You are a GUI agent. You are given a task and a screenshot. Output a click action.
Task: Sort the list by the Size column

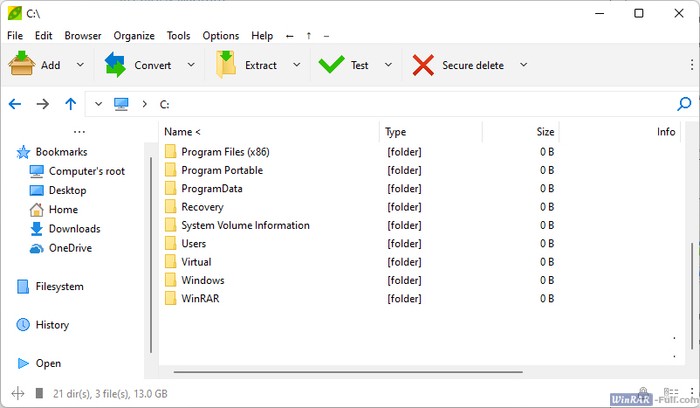coord(544,132)
